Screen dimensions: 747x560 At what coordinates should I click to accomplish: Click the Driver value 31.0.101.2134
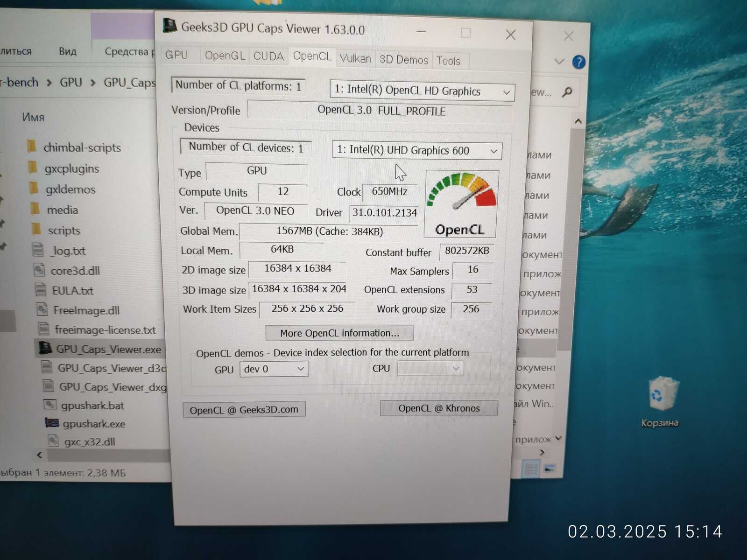(384, 213)
